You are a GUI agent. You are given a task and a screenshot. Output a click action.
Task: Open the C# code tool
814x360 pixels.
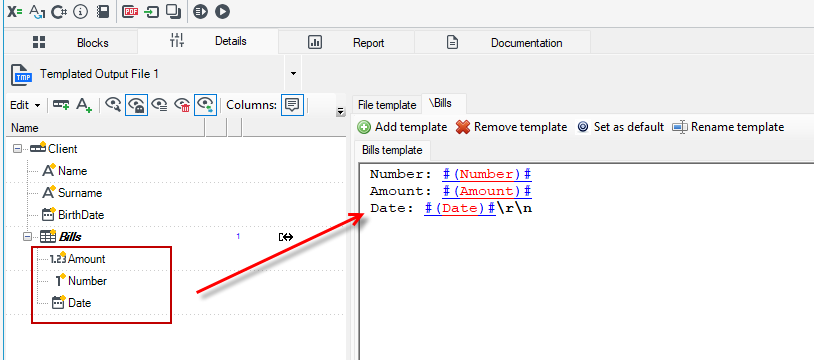tap(60, 11)
